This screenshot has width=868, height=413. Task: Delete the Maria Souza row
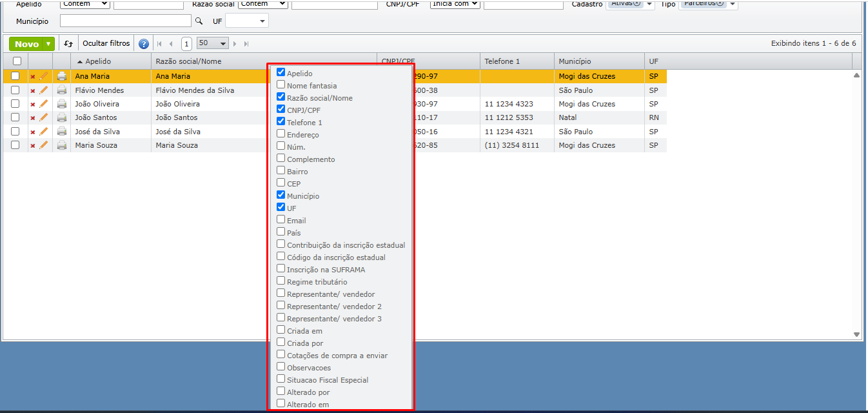coord(33,146)
